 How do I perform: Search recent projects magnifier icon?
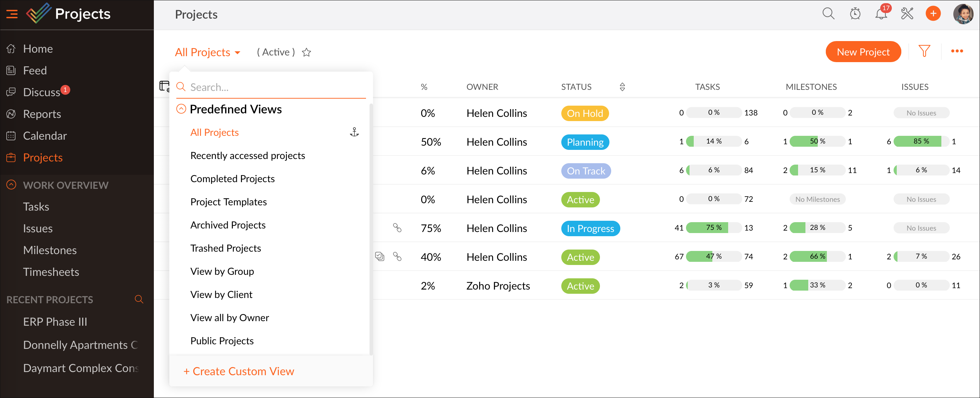coord(139,299)
